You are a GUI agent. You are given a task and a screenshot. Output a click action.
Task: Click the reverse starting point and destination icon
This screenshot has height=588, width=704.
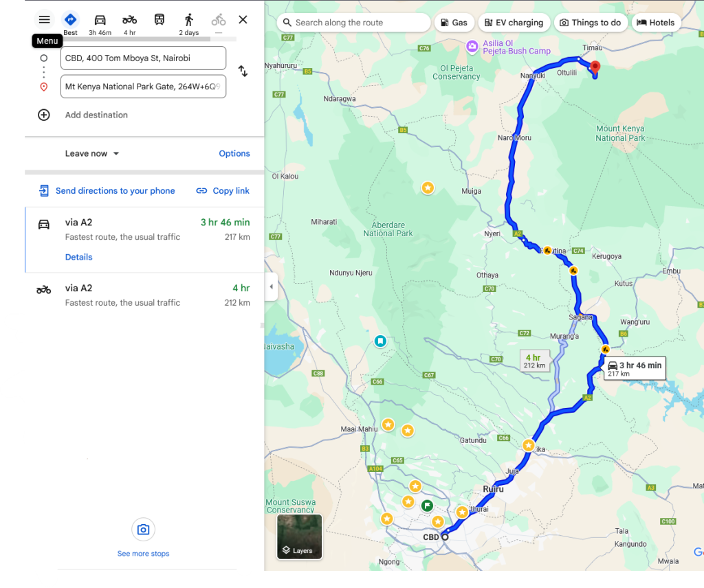(x=243, y=71)
